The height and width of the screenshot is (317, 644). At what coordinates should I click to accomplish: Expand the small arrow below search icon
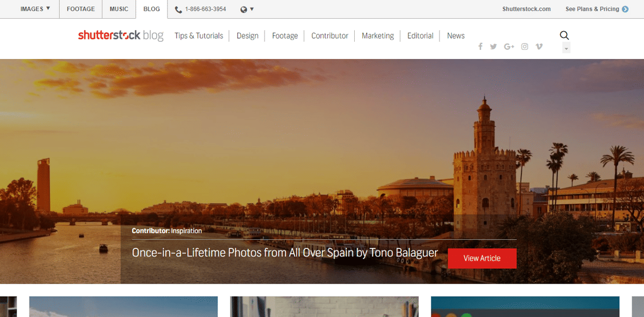(566, 49)
